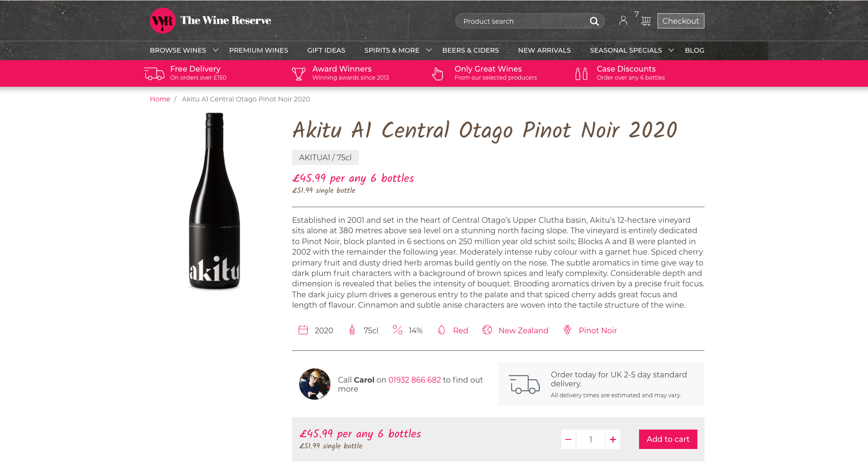Open the user account icon
Viewport: 868px width, 467px height.
[623, 20]
